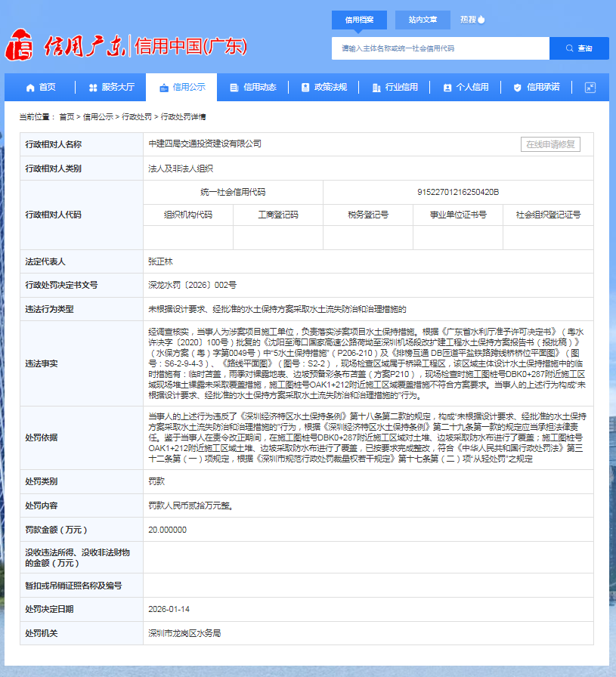Click the 热搜 flame icon
Screen dimensions: 616x677
[481, 20]
